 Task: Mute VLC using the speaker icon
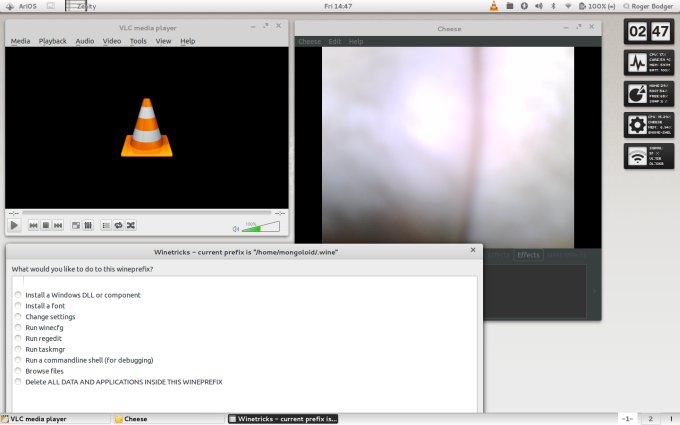pos(235,227)
